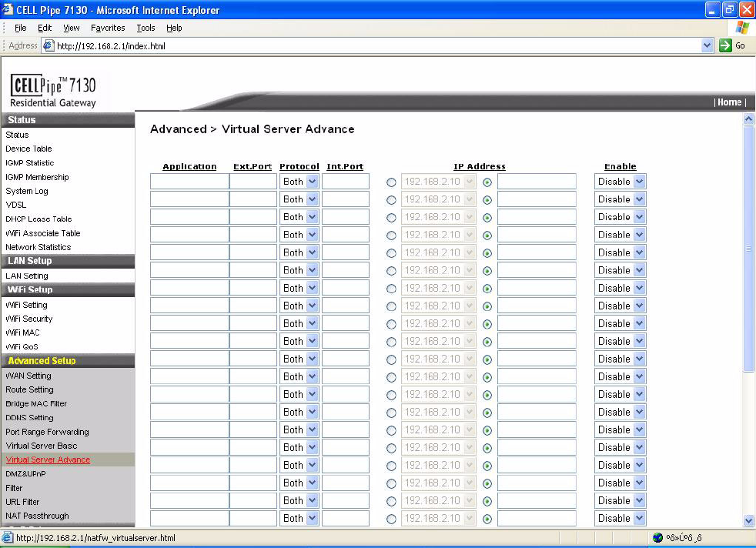The height and width of the screenshot is (548, 756).
Task: Click first row Ext.Port input field
Action: point(253,182)
